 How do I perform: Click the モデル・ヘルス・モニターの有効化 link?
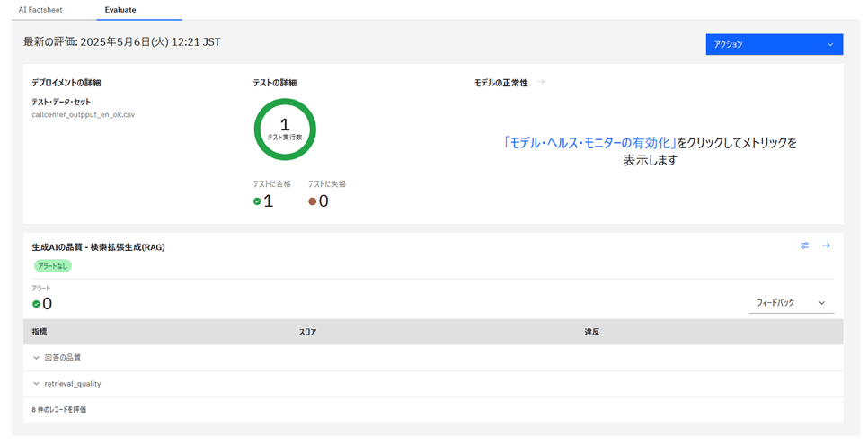coord(589,143)
